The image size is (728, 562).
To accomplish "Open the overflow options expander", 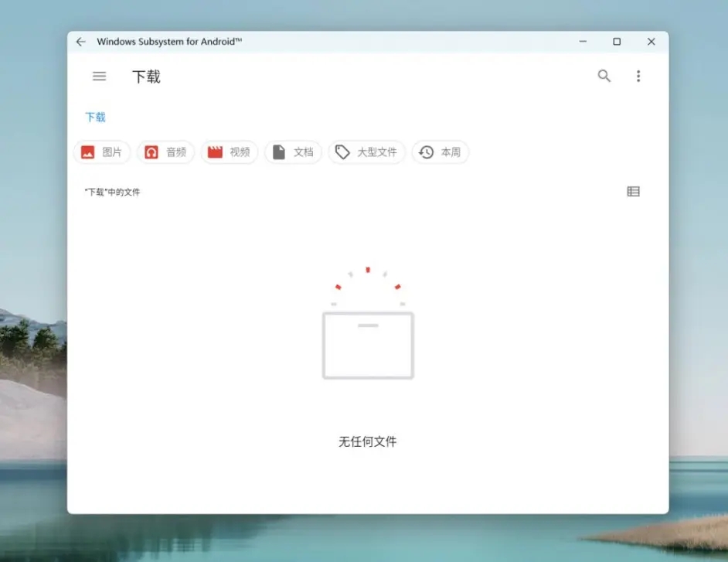I will (638, 76).
